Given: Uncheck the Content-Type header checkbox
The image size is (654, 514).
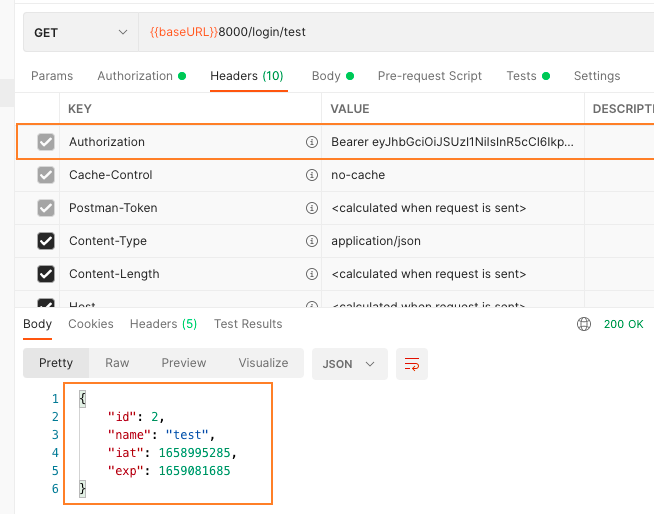Looking at the screenshot, I should 46,241.
